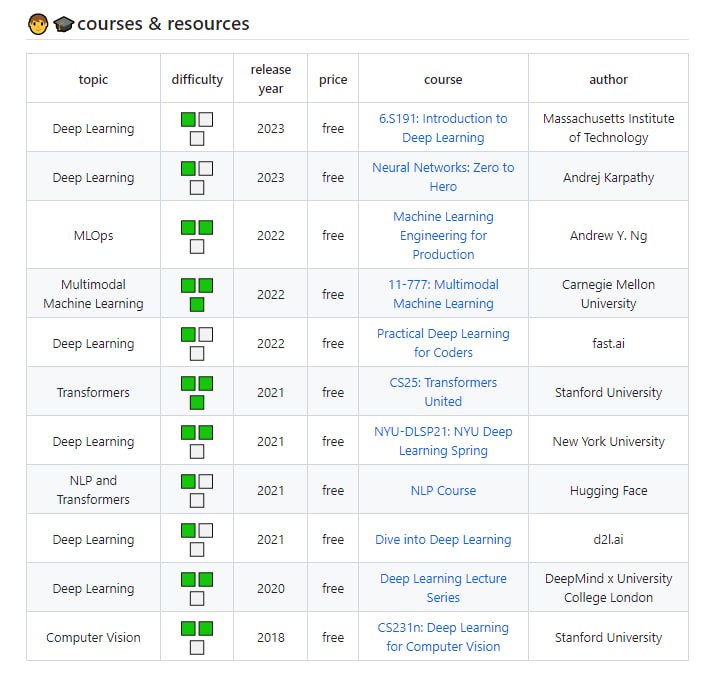Open CS25: Transformers United course link
This screenshot has width=715, height=682.
tap(443, 392)
